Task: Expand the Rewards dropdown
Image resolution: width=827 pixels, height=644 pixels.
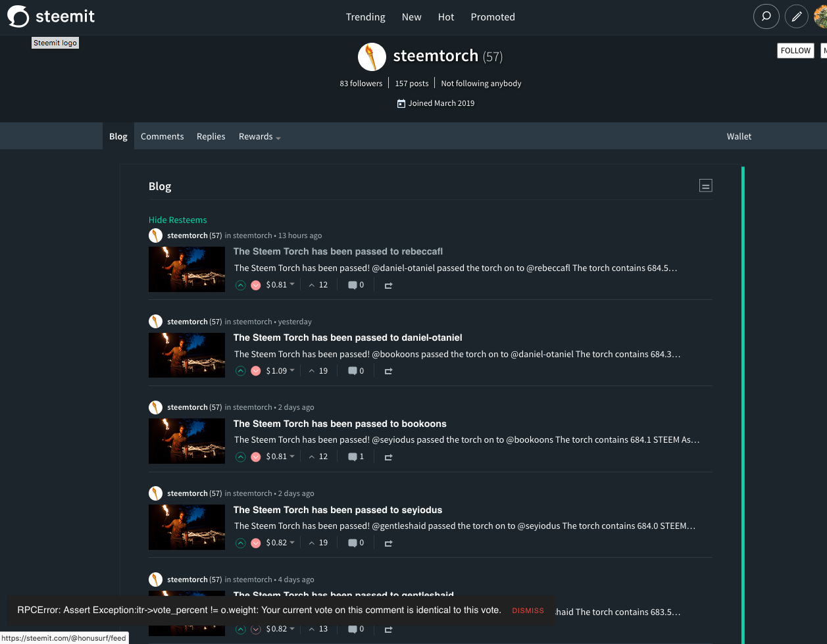Action: (x=259, y=136)
